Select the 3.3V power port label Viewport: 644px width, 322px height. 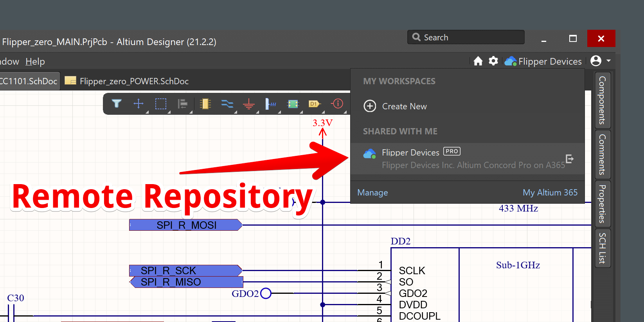(x=322, y=123)
